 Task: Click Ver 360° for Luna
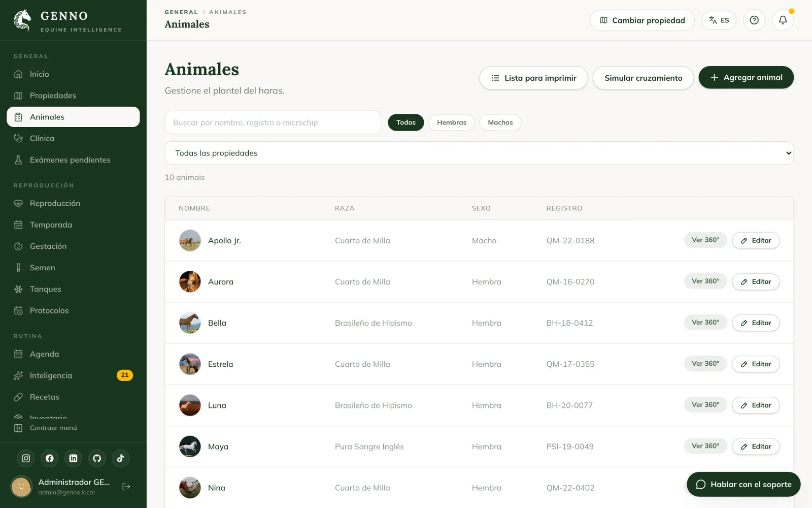click(x=705, y=404)
